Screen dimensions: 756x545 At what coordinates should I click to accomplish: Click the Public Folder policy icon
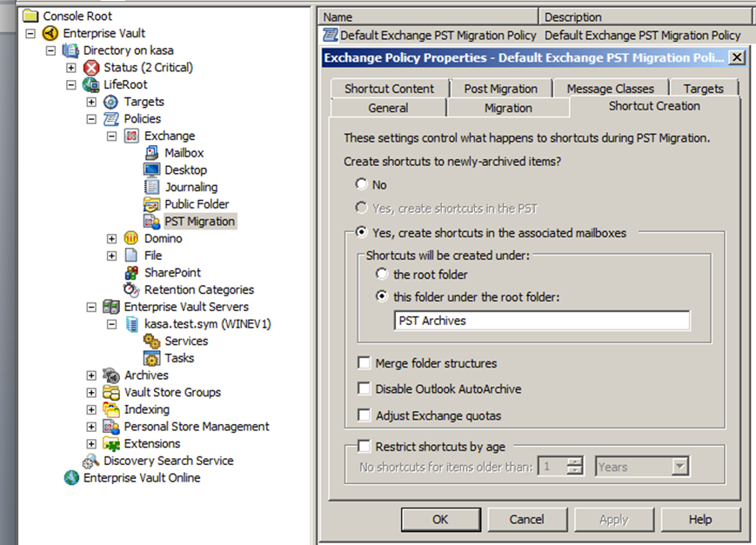(x=151, y=204)
